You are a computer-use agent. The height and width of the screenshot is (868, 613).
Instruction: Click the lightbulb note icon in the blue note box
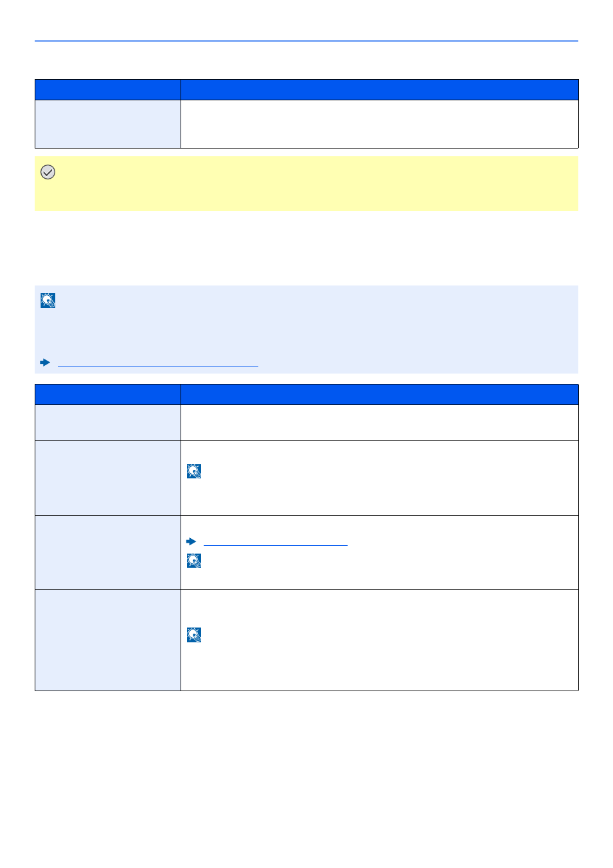(x=48, y=300)
